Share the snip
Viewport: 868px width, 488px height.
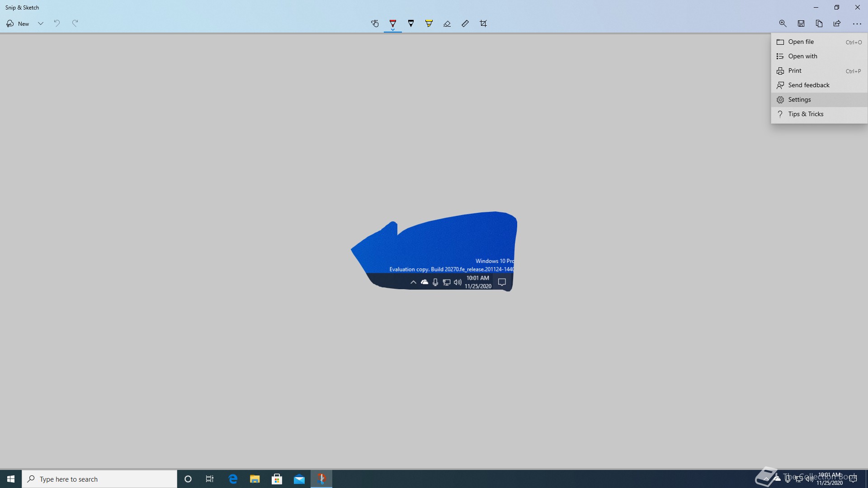coord(837,23)
